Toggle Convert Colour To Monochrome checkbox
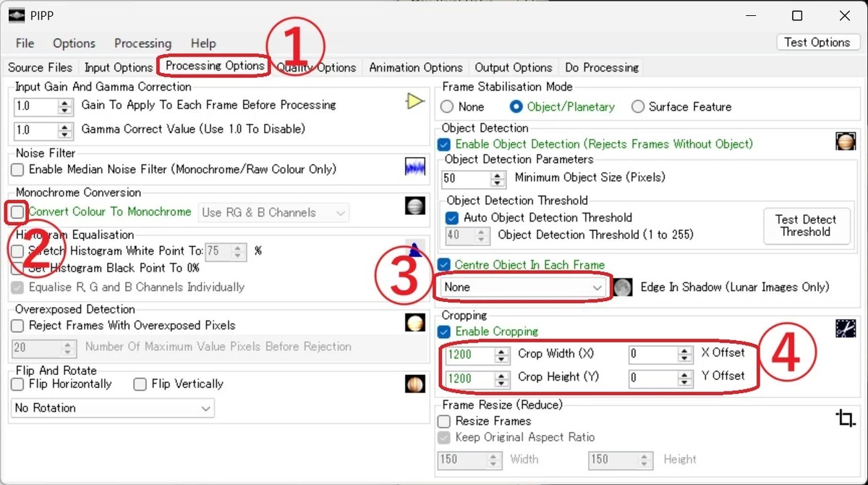Viewport: 868px width, 485px height. coord(17,212)
